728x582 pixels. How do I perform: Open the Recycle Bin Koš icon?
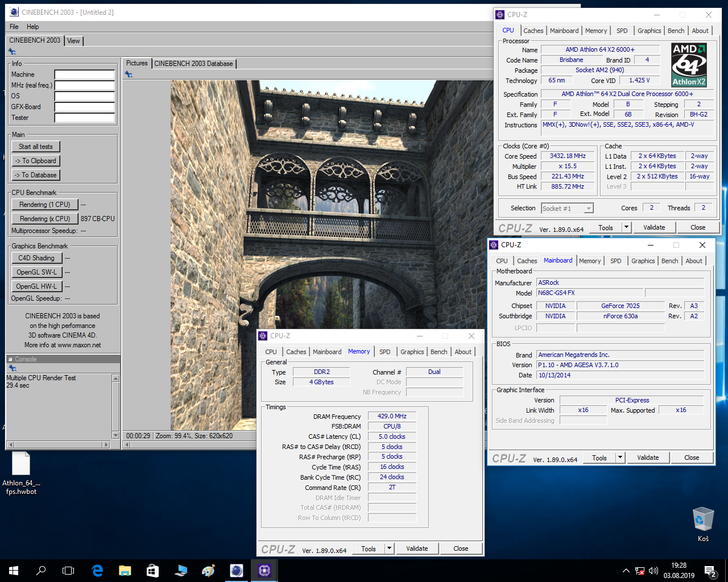pos(703,524)
